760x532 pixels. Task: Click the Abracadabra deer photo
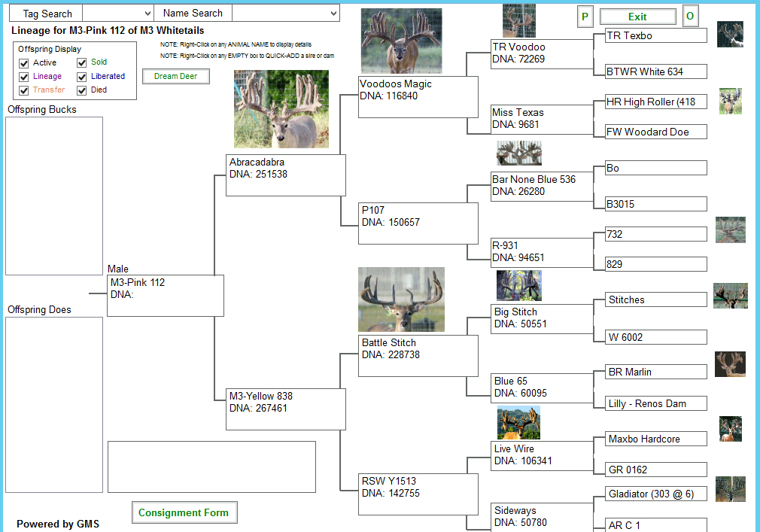pos(281,109)
